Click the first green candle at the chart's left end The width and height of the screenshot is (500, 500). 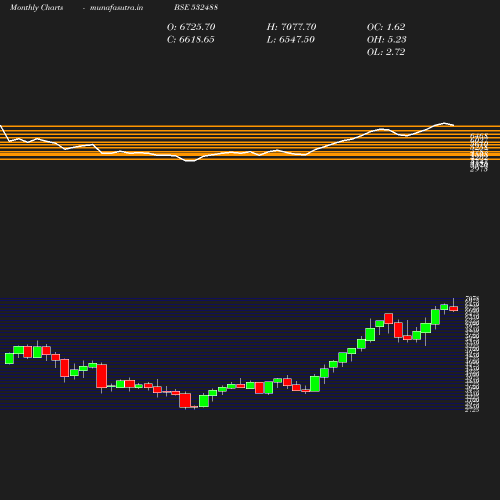point(9,358)
